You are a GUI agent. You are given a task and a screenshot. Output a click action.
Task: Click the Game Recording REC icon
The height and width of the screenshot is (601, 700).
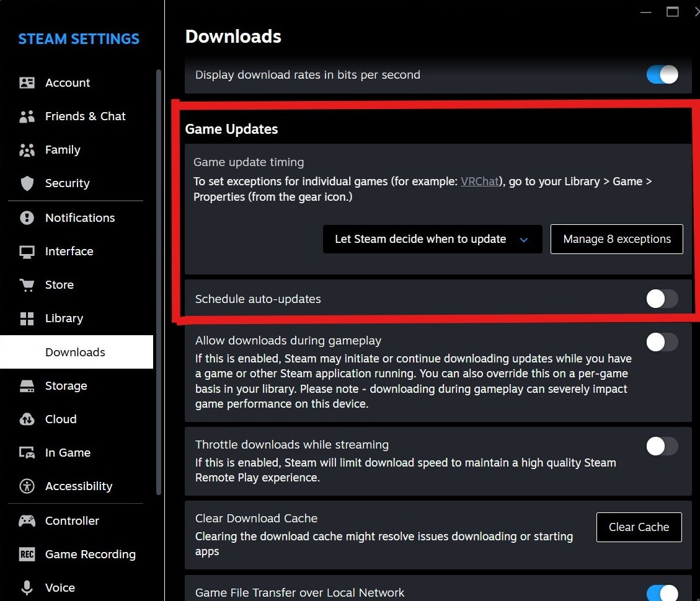pyautogui.click(x=27, y=554)
